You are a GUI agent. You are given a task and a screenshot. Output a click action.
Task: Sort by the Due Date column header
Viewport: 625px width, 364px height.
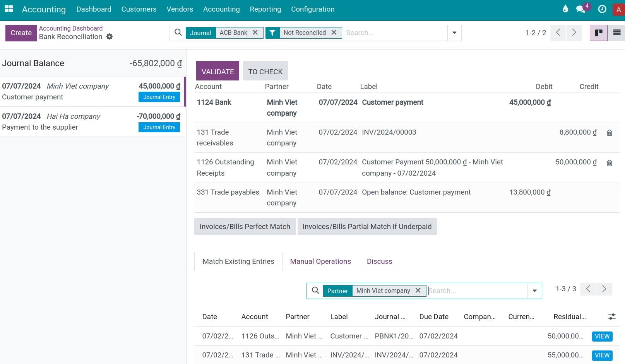coord(434,317)
